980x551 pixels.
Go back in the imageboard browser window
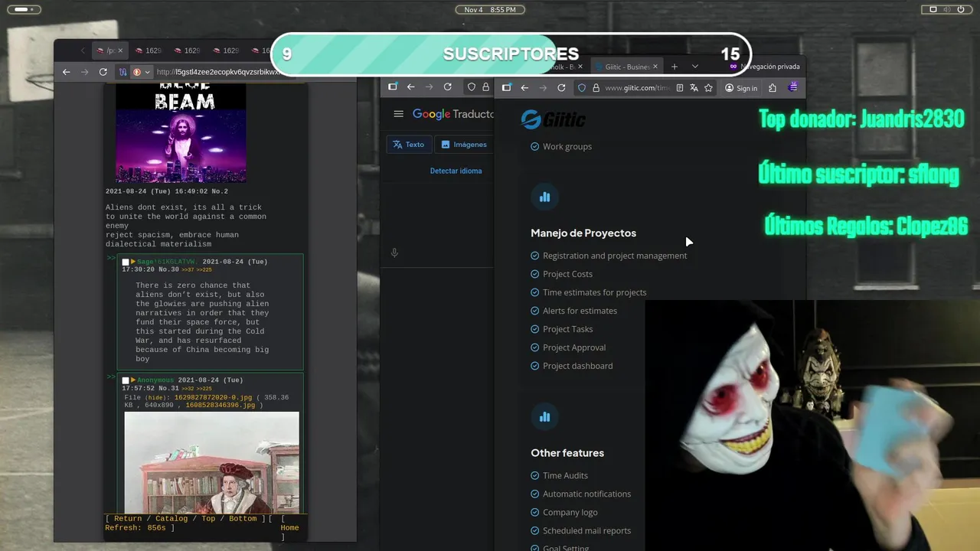coord(67,72)
